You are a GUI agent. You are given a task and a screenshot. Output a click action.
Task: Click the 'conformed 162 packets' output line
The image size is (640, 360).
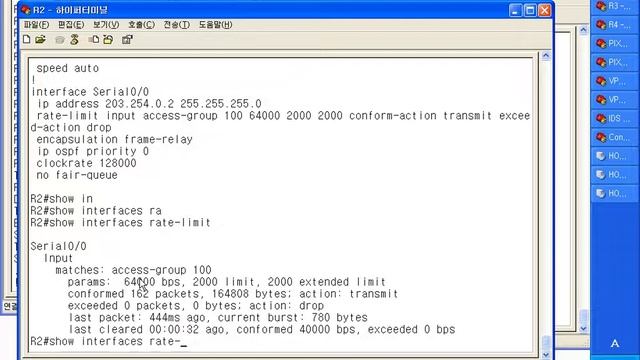point(233,293)
